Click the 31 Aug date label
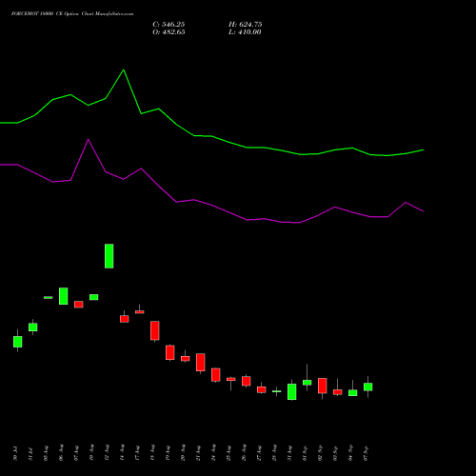The height and width of the screenshot is (476, 476). coord(289,453)
